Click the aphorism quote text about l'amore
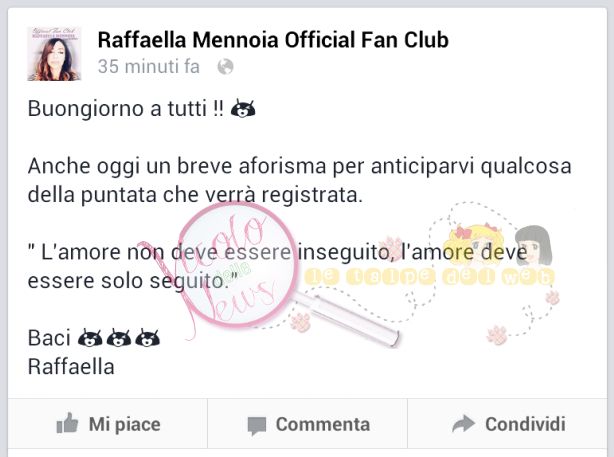The width and height of the screenshot is (614, 457). [277, 266]
